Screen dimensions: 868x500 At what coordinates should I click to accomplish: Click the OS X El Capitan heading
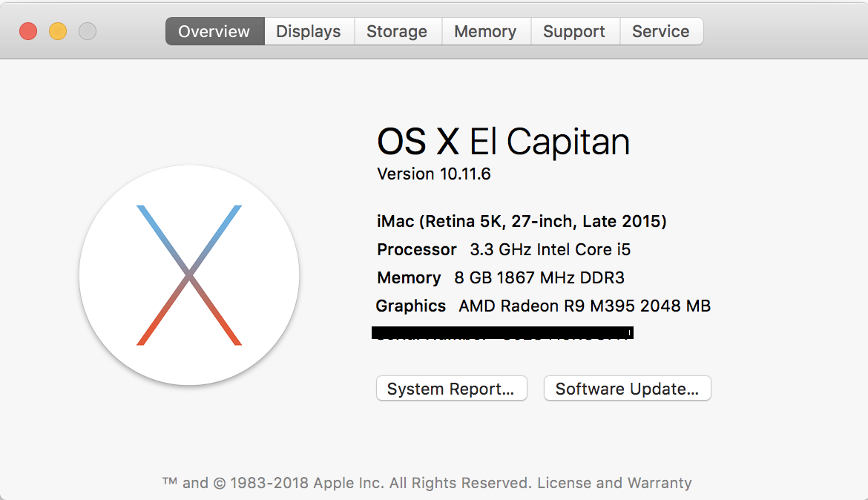tap(503, 141)
